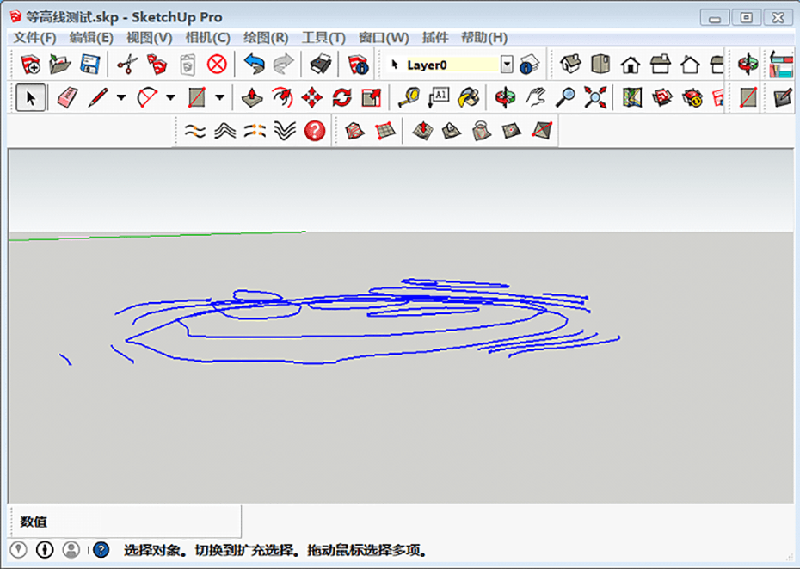Click the Pan hand tool

pyautogui.click(x=537, y=97)
